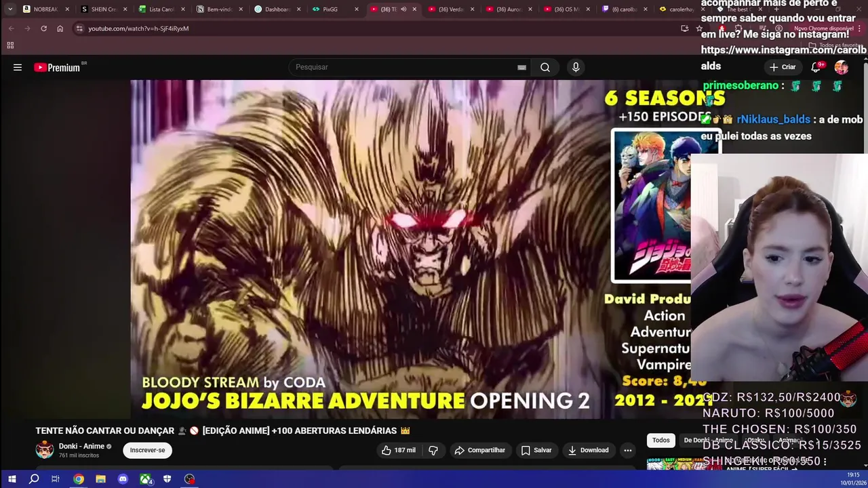868x488 pixels.
Task: Open Donki - Anime channel avatar
Action: [x=45, y=450]
